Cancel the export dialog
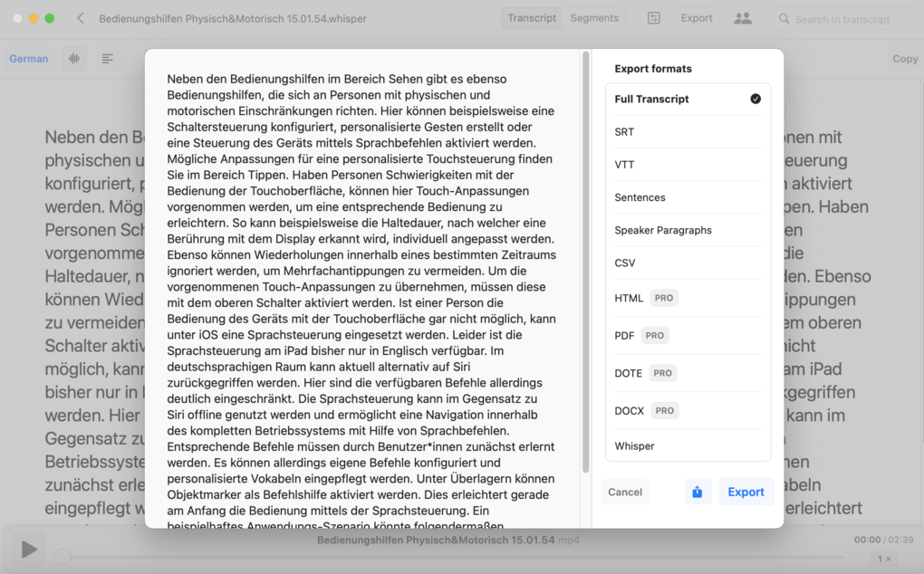Image resolution: width=924 pixels, height=574 pixels. click(x=625, y=492)
